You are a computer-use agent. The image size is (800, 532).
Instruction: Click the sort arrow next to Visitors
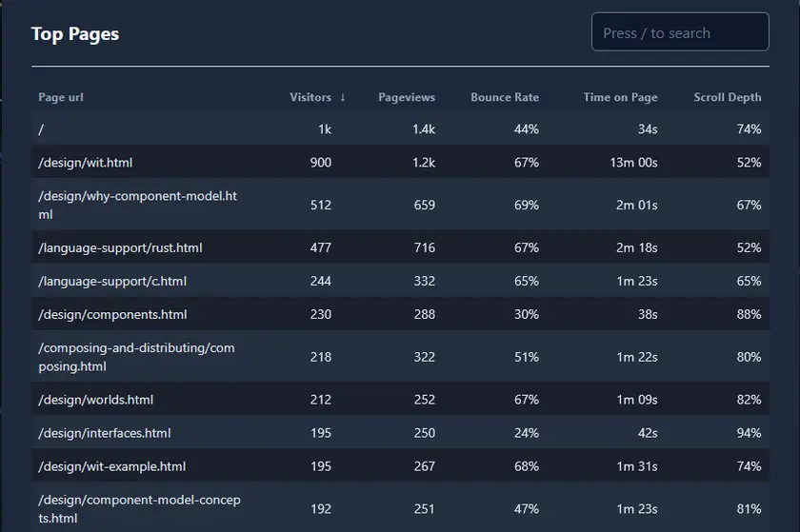[x=343, y=97]
